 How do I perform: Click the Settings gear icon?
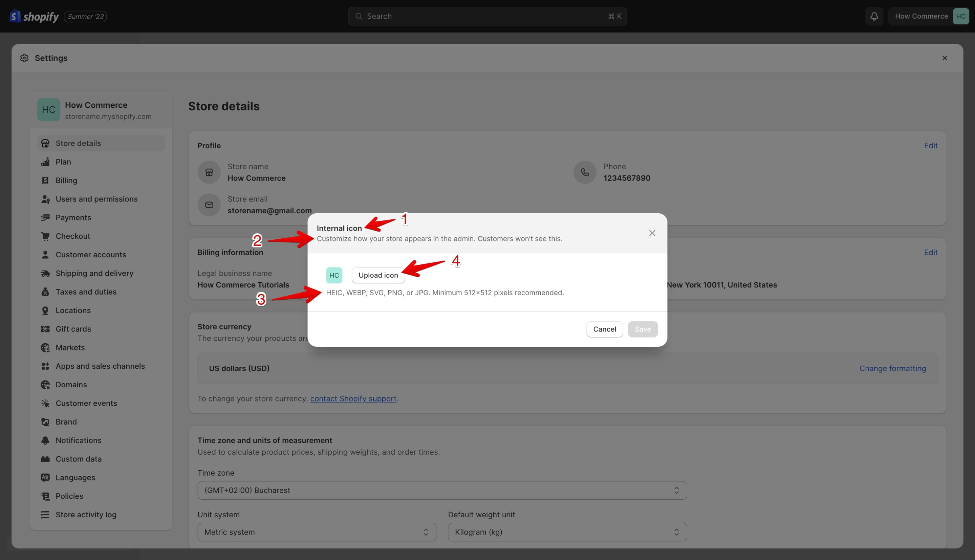pyautogui.click(x=24, y=58)
